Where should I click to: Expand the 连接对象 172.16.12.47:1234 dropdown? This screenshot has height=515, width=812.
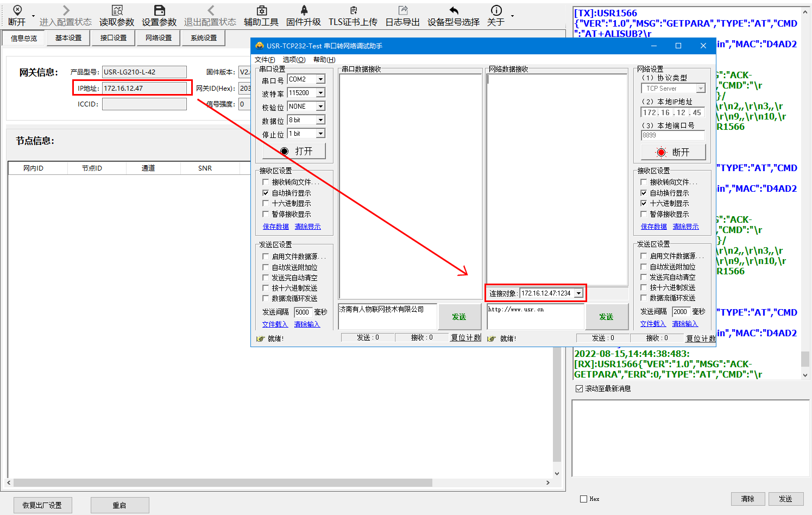[x=579, y=293]
